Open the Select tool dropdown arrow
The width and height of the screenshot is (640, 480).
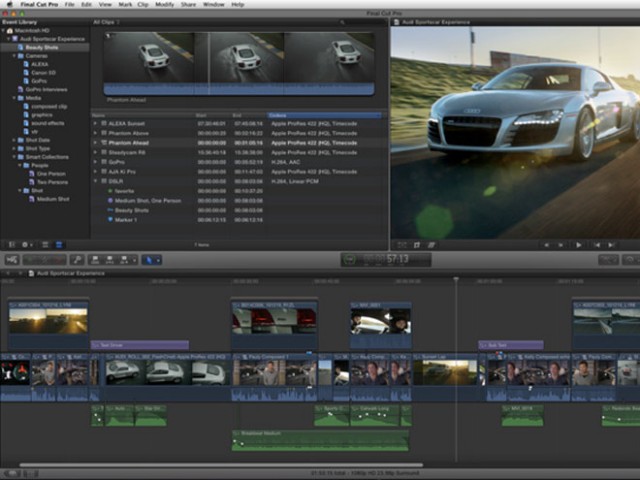point(158,260)
